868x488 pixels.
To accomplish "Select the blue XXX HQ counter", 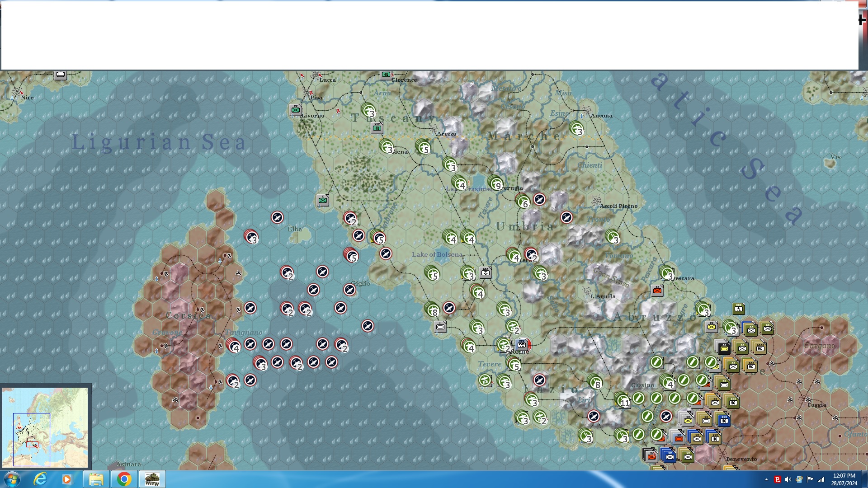I will 724,419.
